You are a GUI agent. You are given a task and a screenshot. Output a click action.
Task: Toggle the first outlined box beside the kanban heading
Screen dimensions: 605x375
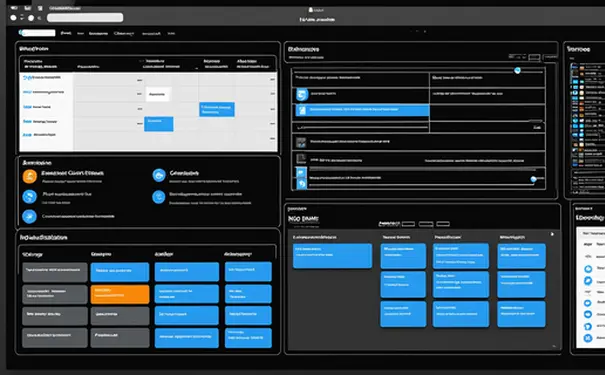[408, 224]
